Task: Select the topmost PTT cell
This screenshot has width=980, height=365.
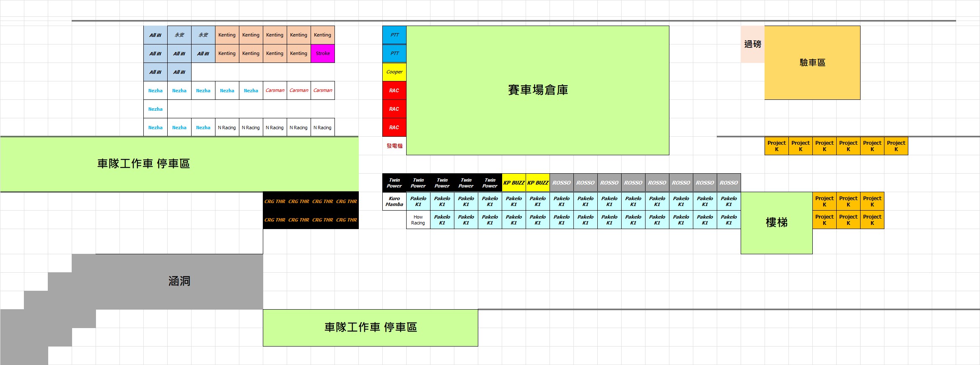Action: click(394, 35)
